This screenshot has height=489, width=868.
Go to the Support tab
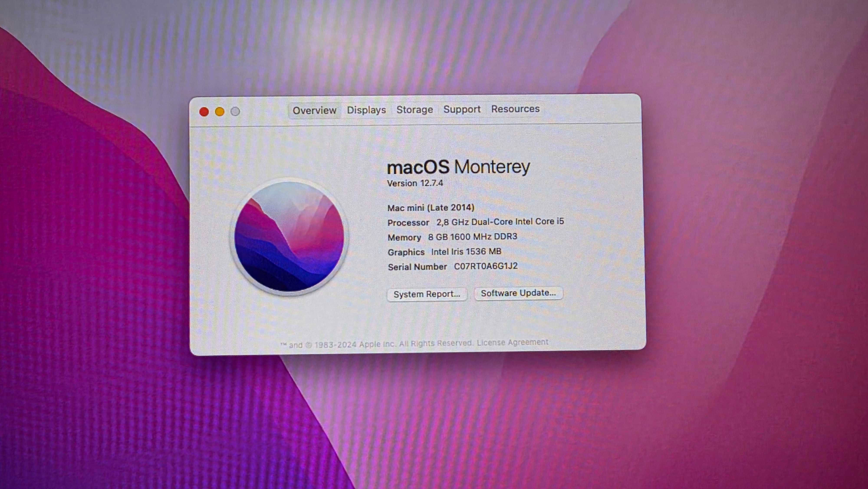(462, 110)
